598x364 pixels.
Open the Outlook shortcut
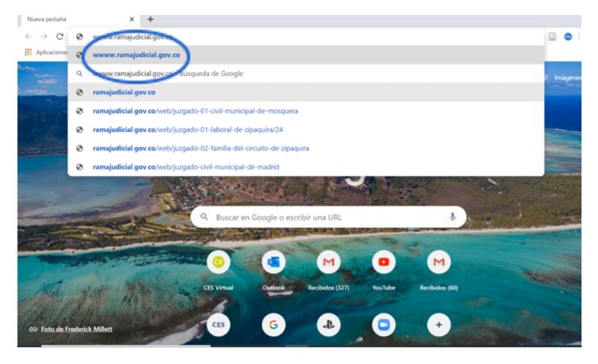(x=274, y=262)
